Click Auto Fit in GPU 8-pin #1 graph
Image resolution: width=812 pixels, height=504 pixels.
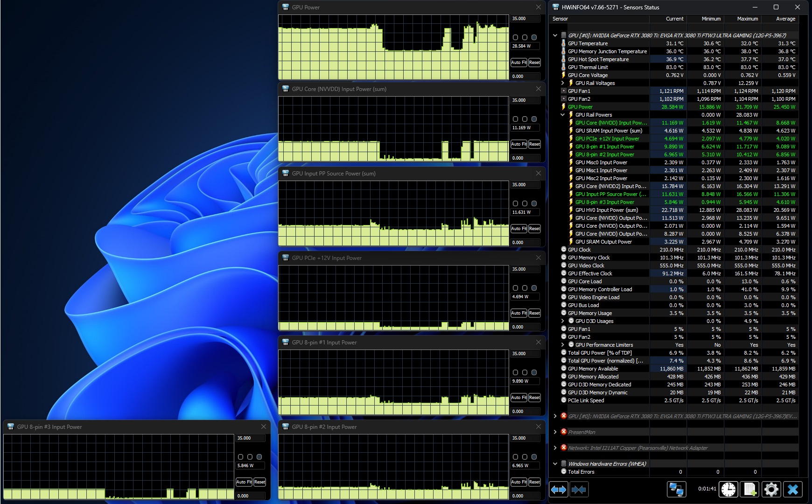pos(518,398)
